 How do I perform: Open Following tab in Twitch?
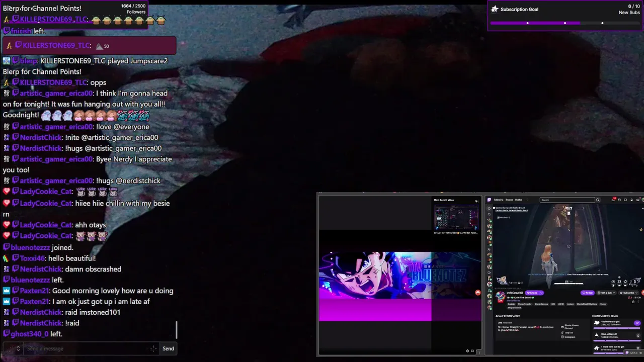pos(499,200)
